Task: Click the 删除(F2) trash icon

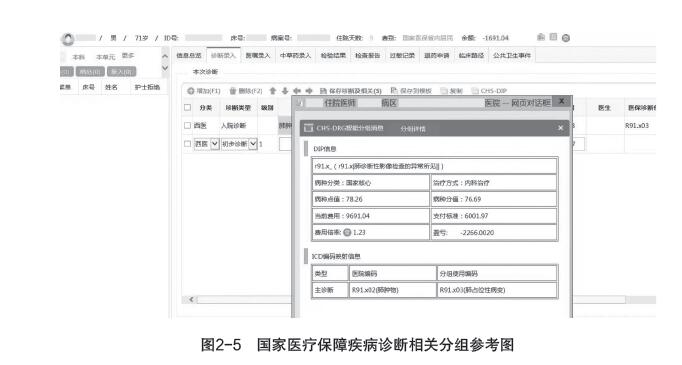Action: [233, 91]
